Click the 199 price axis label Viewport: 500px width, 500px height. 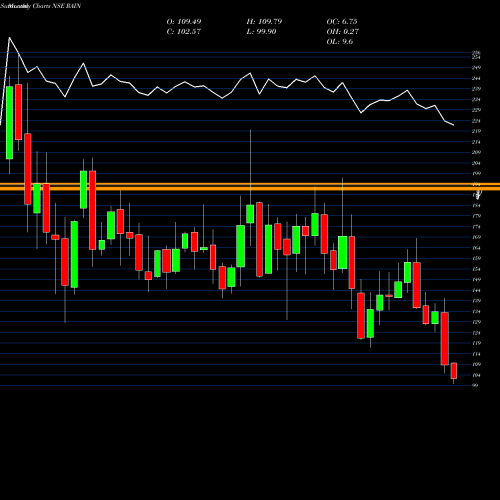pos(476,174)
